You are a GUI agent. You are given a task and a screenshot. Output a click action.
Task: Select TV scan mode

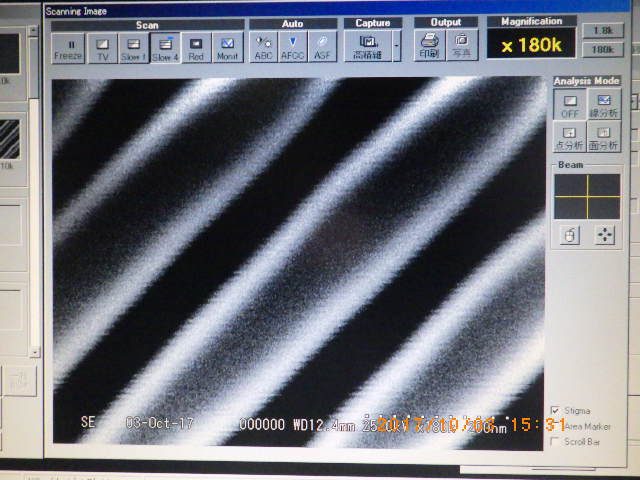(102, 48)
